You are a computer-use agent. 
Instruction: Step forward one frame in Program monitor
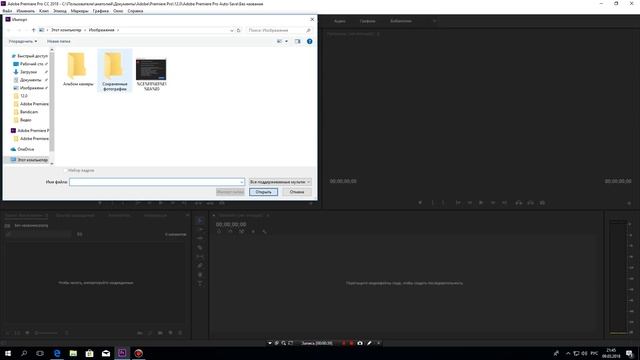point(493,203)
